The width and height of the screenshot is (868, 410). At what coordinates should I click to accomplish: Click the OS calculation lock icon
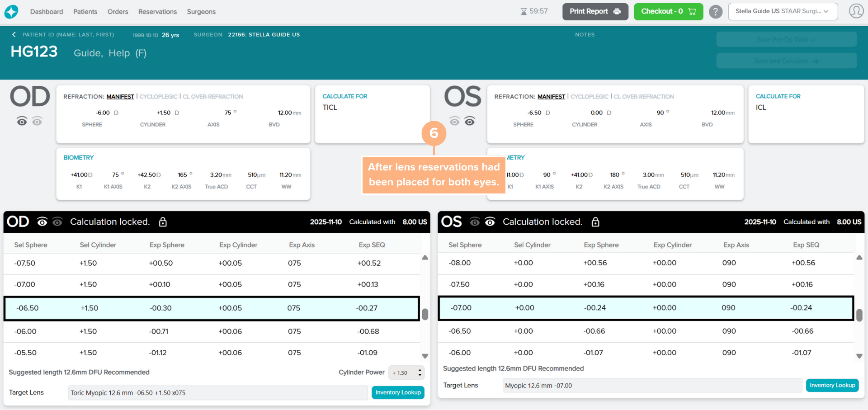point(595,222)
